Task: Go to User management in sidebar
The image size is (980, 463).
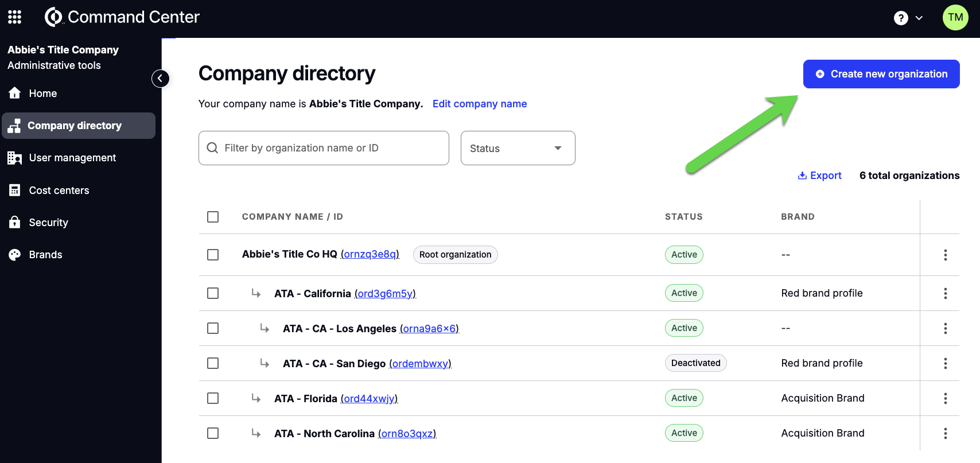Action: point(72,158)
